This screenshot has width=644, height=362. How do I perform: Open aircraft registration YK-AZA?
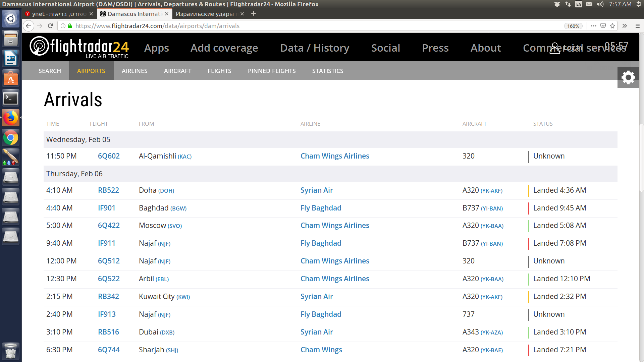pyautogui.click(x=492, y=333)
